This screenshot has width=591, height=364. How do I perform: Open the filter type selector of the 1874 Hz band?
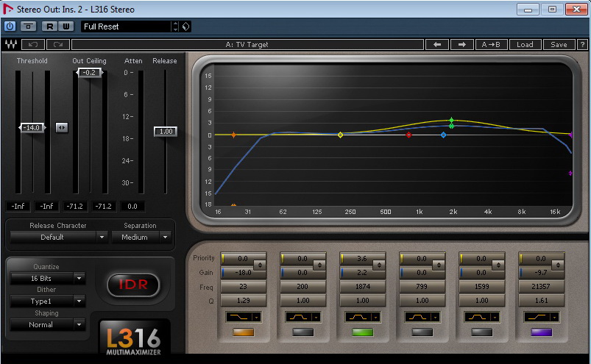click(x=362, y=318)
